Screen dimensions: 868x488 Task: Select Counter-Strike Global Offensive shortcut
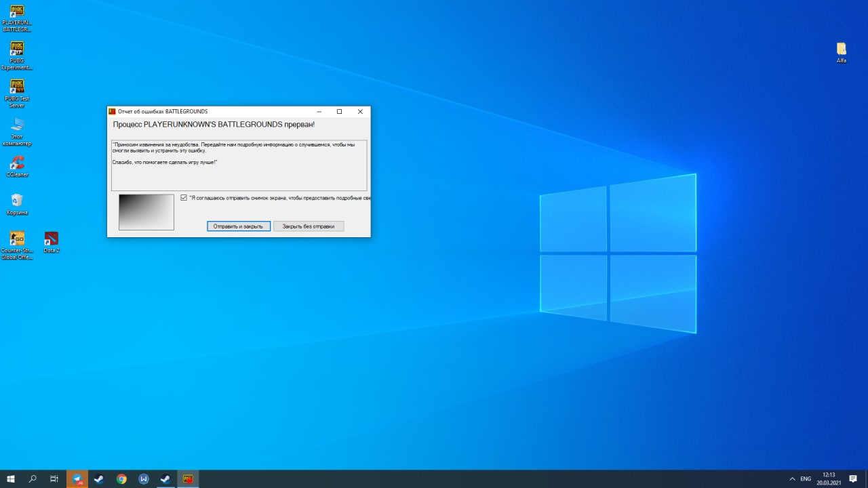pos(17,245)
